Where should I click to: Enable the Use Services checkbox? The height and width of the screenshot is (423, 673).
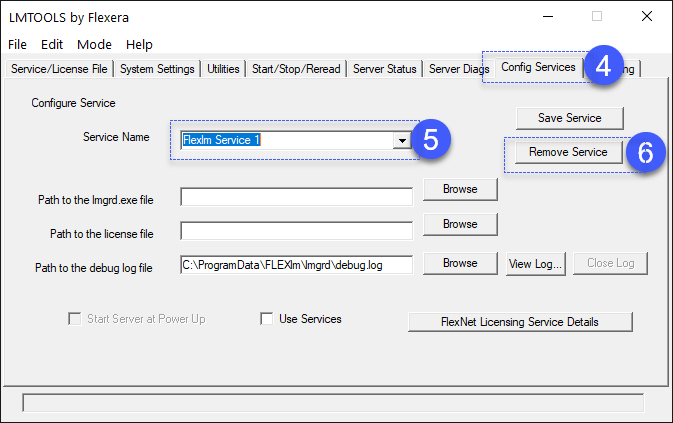tap(267, 319)
